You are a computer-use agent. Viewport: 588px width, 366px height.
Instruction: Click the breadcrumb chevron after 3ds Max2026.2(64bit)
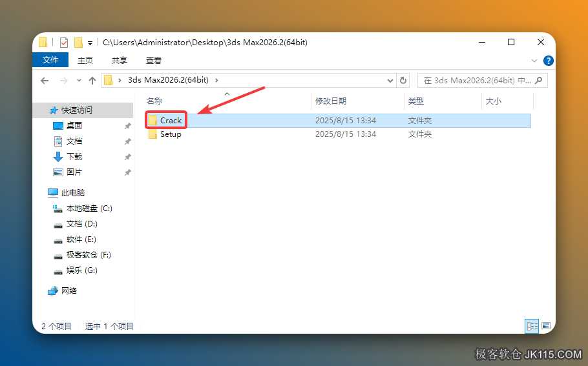(x=216, y=80)
